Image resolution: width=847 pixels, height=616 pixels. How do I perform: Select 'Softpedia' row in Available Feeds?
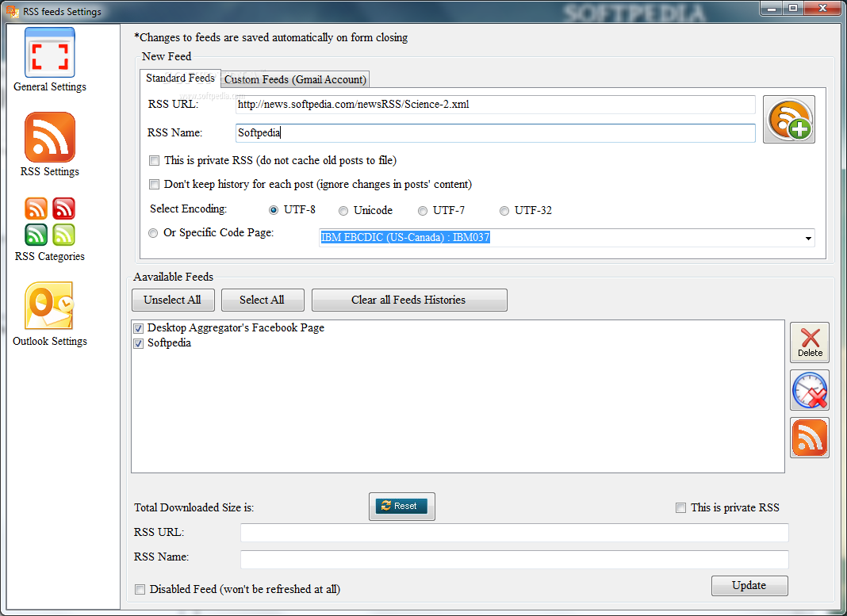pyautogui.click(x=169, y=342)
